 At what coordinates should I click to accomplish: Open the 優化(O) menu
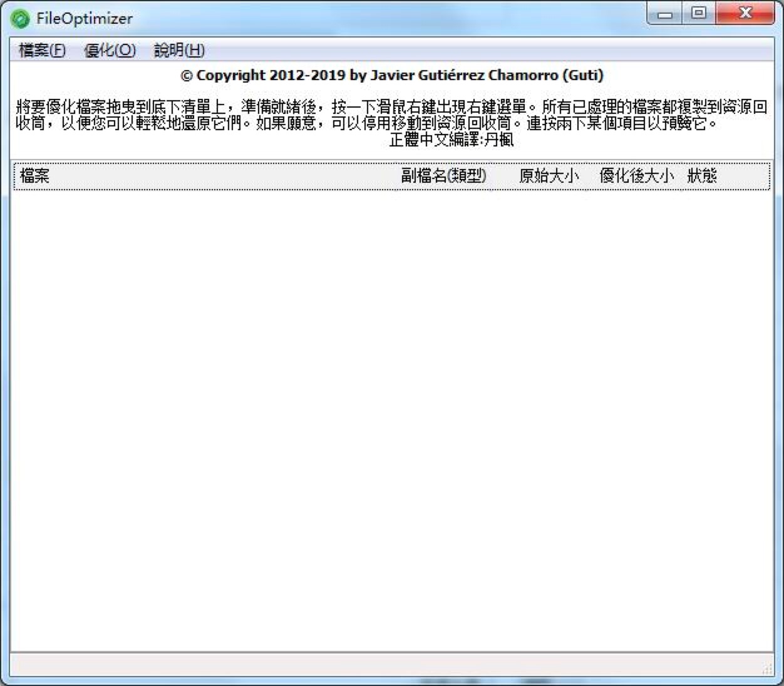110,50
